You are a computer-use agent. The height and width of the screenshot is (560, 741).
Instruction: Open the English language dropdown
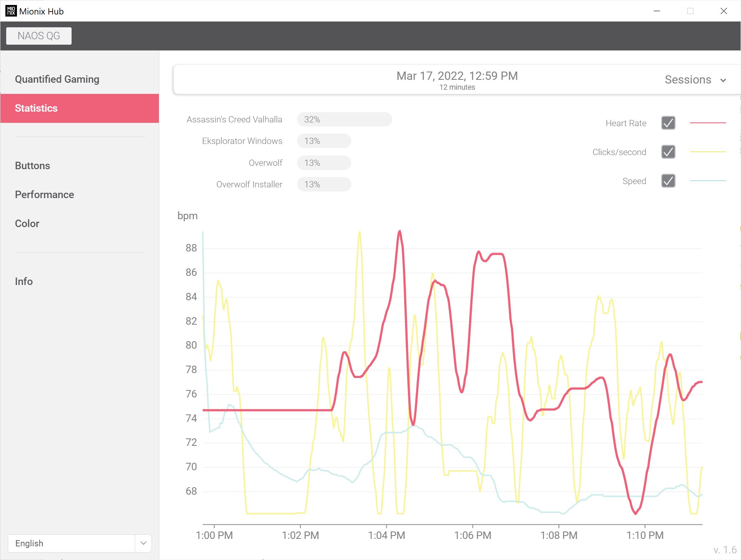(71, 543)
